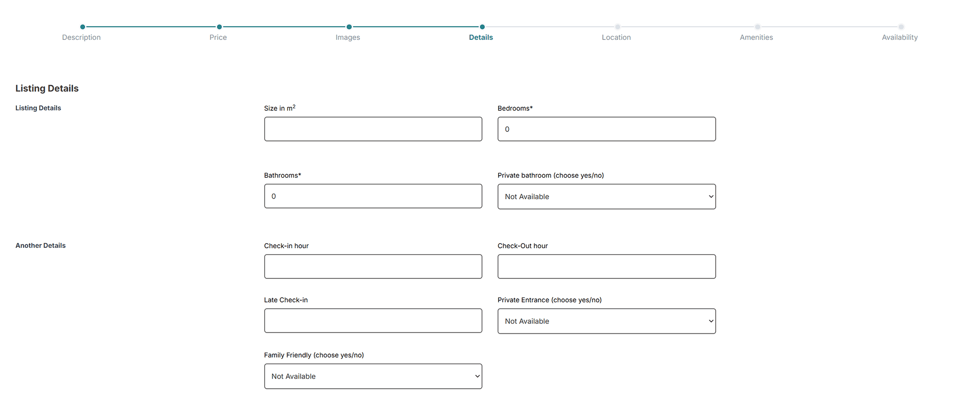Focus the Size in m² field
The image size is (980, 403).
click(373, 129)
